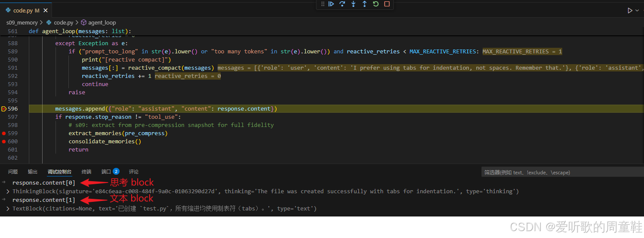Click the ports badge showing 2
The height and width of the screenshot is (238, 644).
pyautogui.click(x=116, y=171)
